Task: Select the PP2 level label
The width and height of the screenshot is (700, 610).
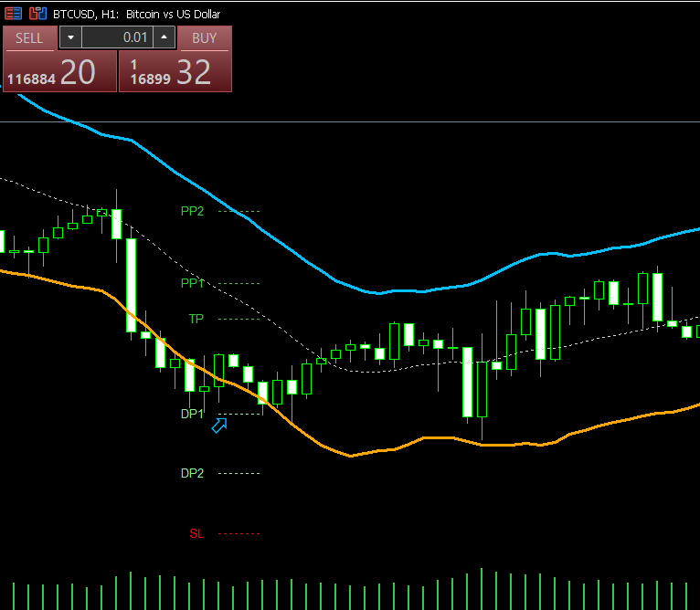Action: 192,211
